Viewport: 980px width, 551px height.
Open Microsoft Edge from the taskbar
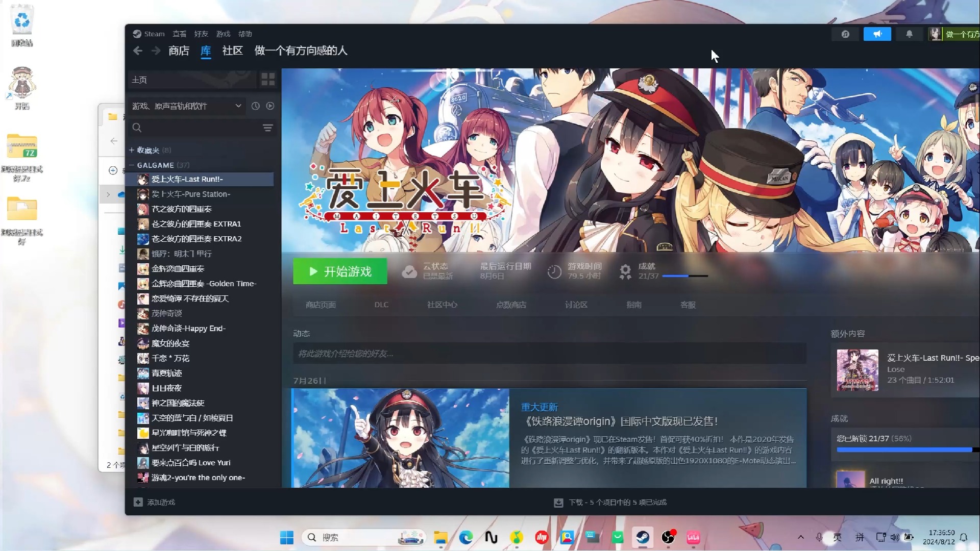pyautogui.click(x=465, y=537)
